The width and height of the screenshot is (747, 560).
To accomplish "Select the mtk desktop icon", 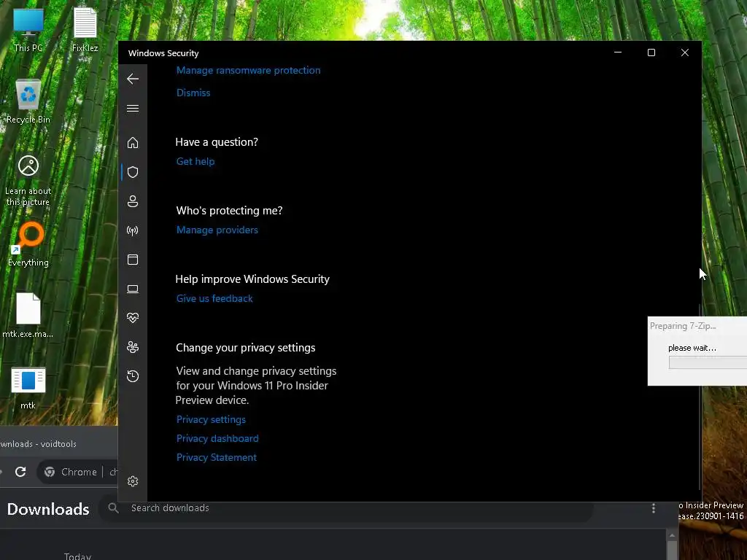I will point(28,388).
